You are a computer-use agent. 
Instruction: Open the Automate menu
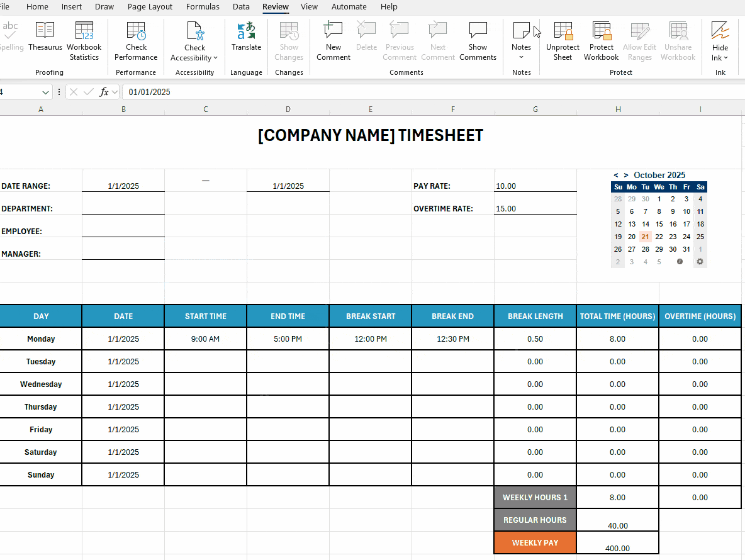click(349, 7)
